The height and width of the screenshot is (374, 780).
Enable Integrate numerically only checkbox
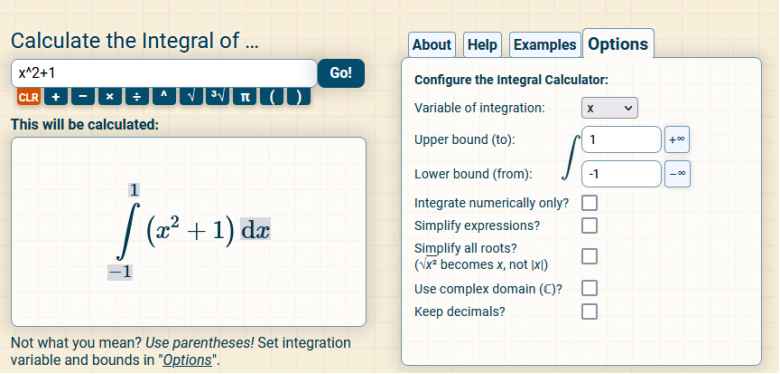[x=589, y=203]
